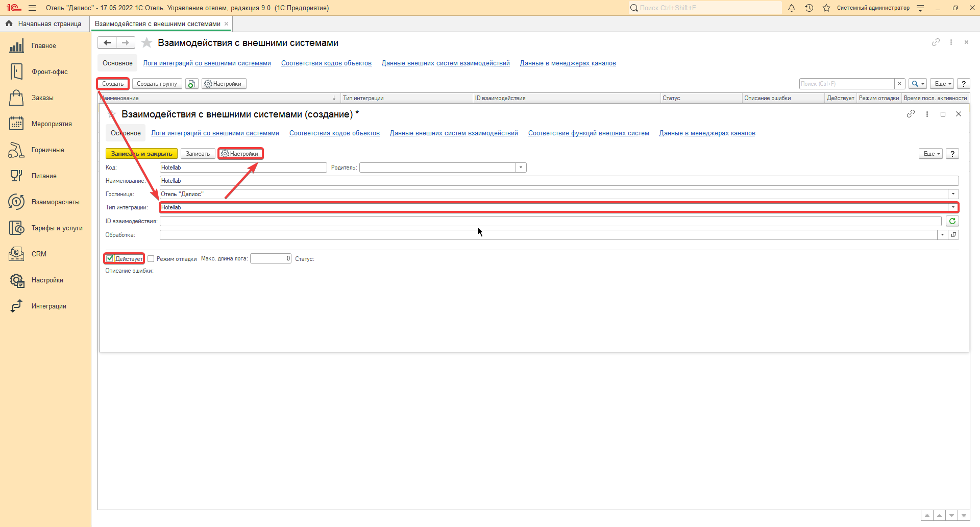Click the Записать button
This screenshot has width=980, height=527.
point(198,154)
